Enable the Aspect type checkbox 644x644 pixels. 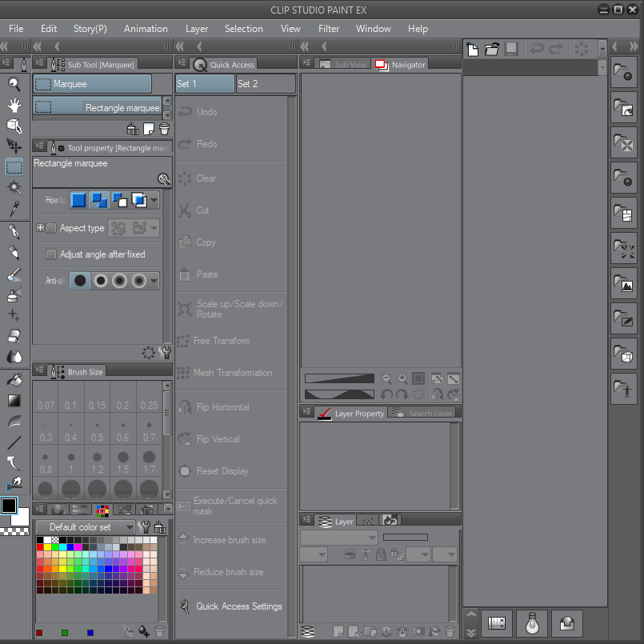click(x=50, y=229)
